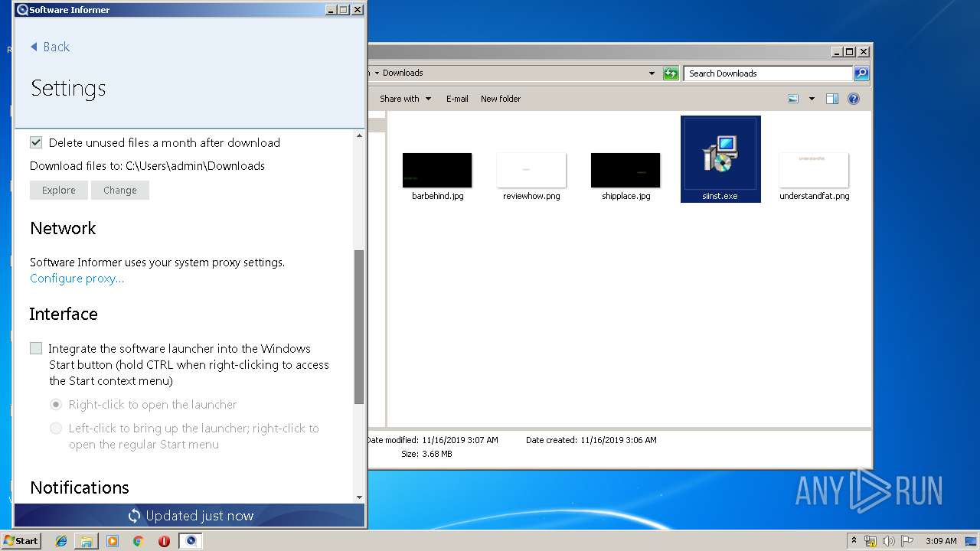980x551 pixels.
Task: Show hidden tray icons arrow
Action: (x=854, y=541)
